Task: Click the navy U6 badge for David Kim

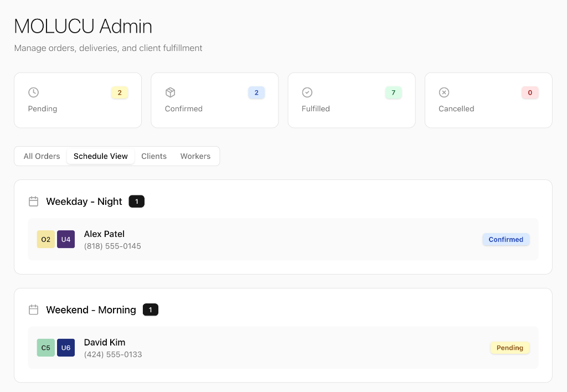Action: [x=66, y=348]
